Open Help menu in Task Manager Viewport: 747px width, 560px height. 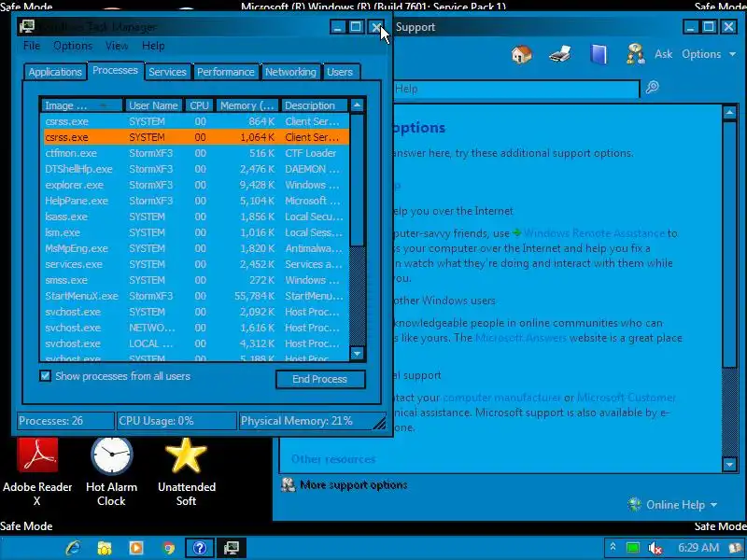[153, 46]
